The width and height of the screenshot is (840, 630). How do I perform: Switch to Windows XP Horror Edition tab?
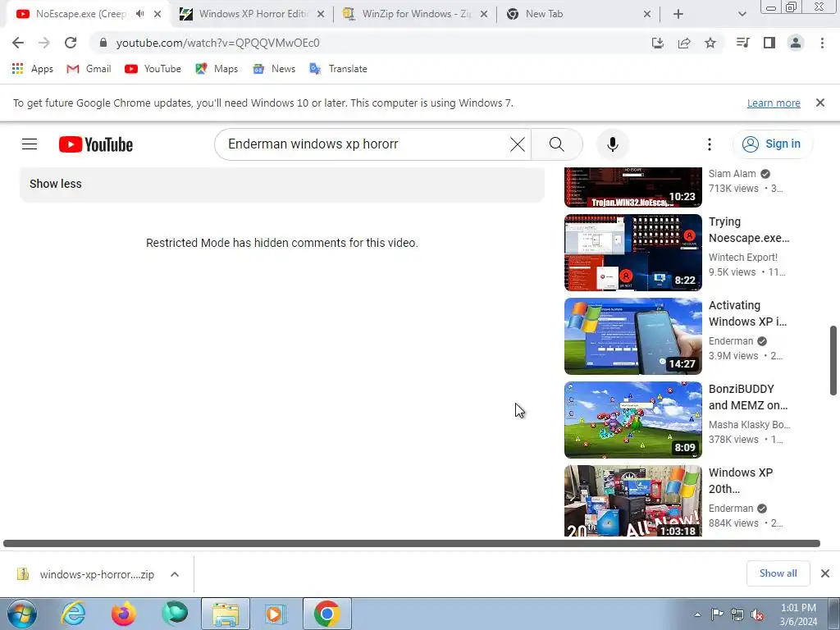(252, 14)
